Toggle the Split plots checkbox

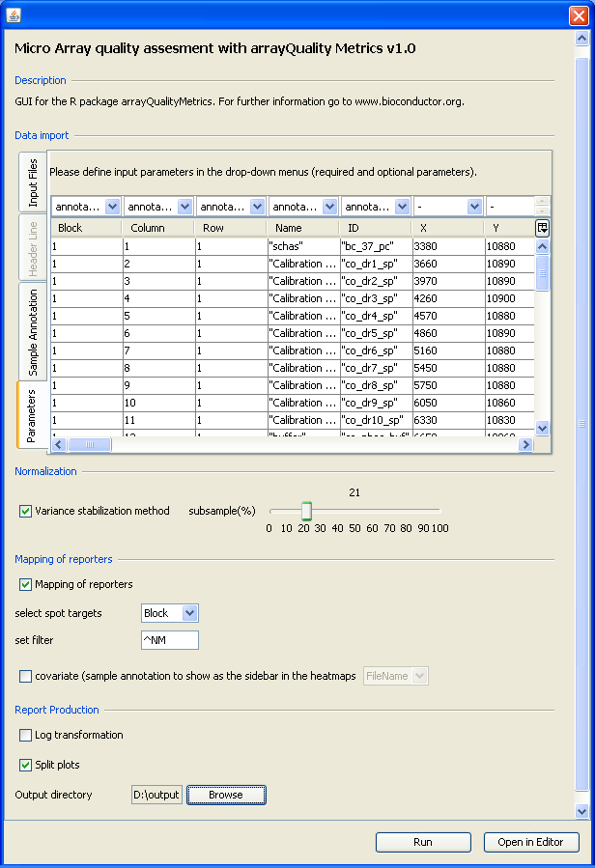point(25,765)
